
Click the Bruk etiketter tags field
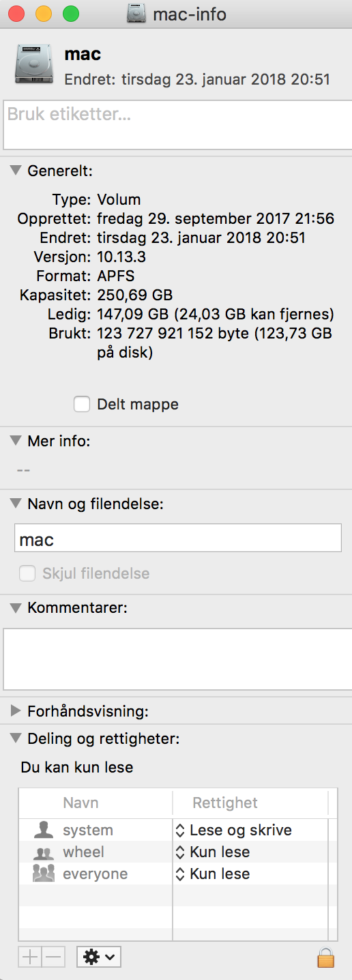(x=176, y=125)
